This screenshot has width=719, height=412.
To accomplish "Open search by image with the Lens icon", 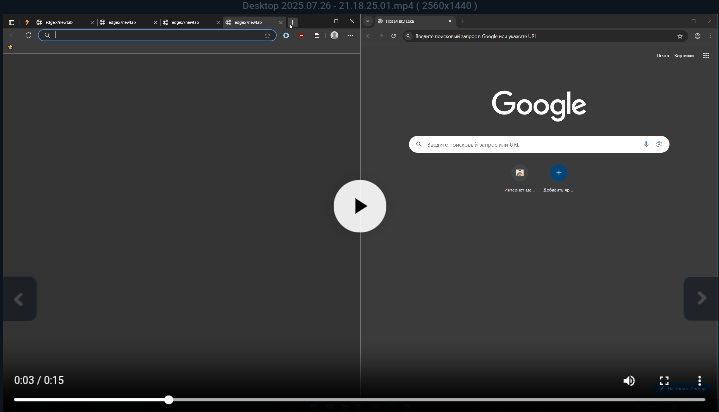I will tap(659, 144).
